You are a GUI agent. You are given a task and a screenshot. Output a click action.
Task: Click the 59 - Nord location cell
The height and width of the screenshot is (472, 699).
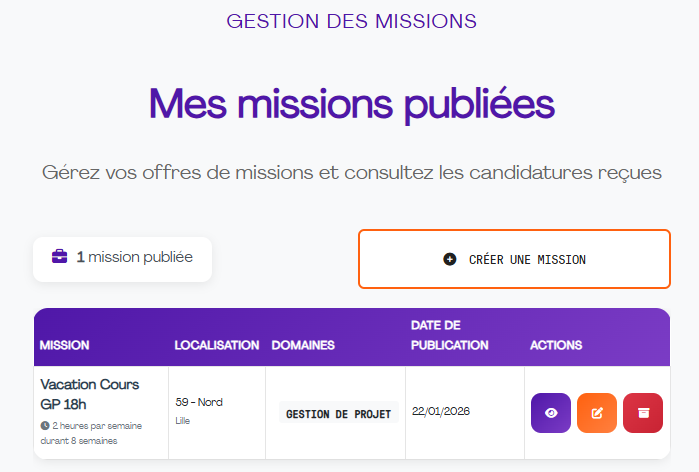tap(199, 402)
